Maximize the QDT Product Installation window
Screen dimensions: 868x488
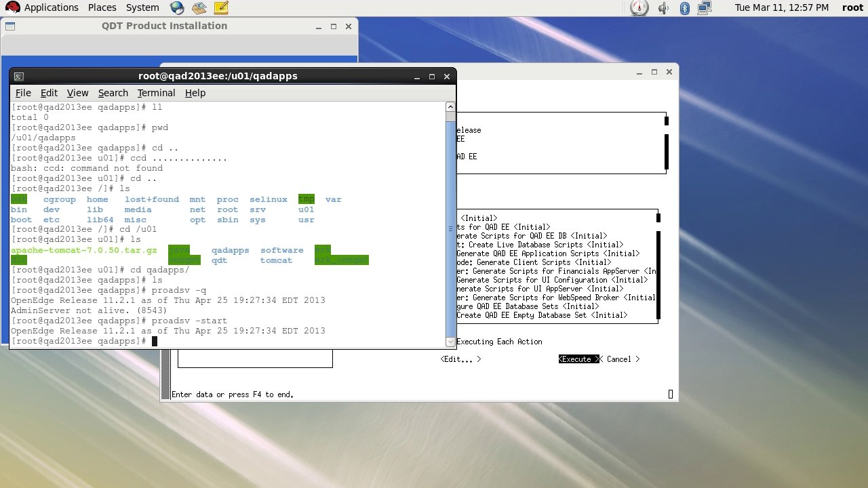point(333,26)
